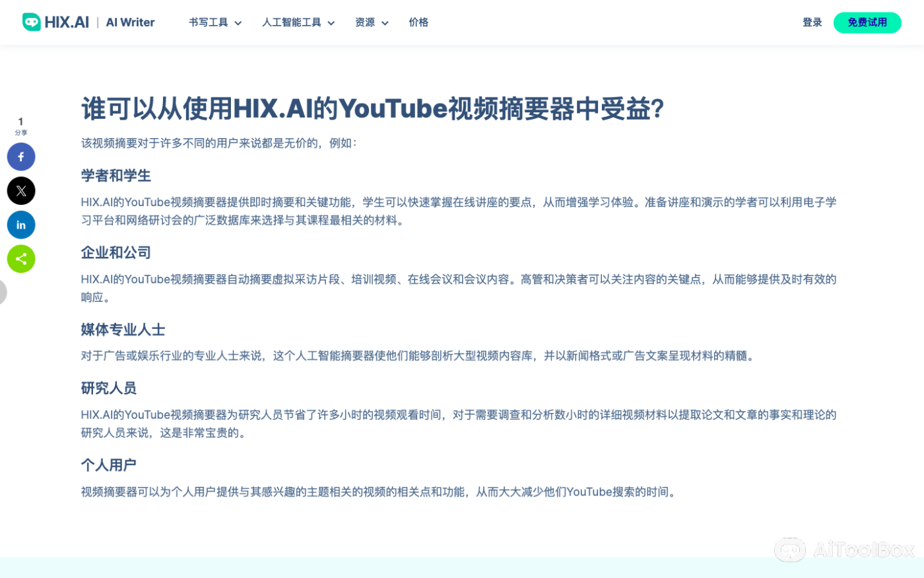Image resolution: width=924 pixels, height=578 pixels.
Task: Toggle the Facebook share badge
Action: [21, 157]
